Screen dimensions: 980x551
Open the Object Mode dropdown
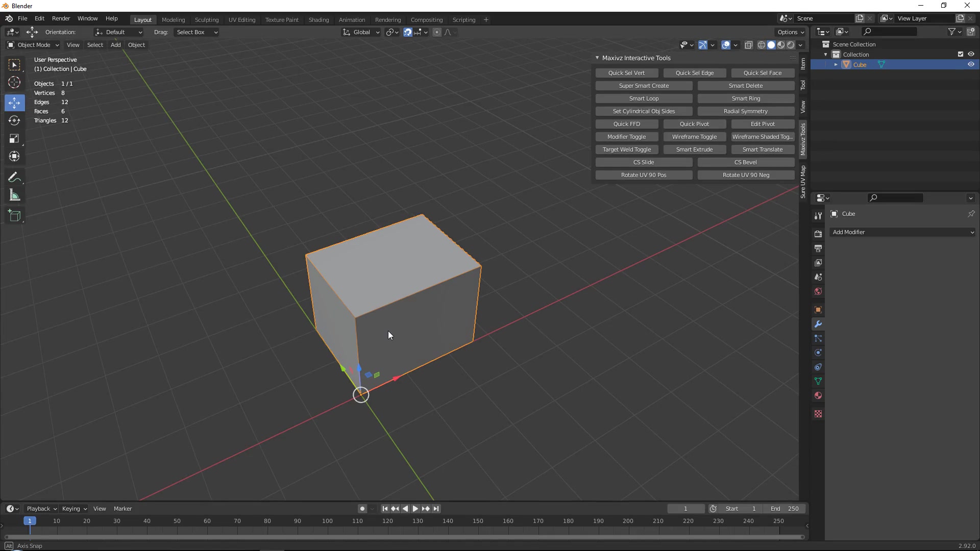[33, 45]
